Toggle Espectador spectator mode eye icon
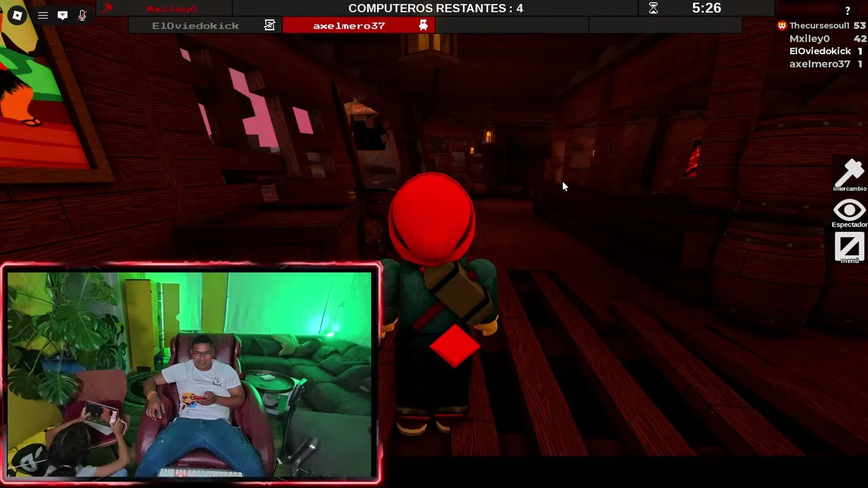The width and height of the screenshot is (868, 488). [849, 213]
